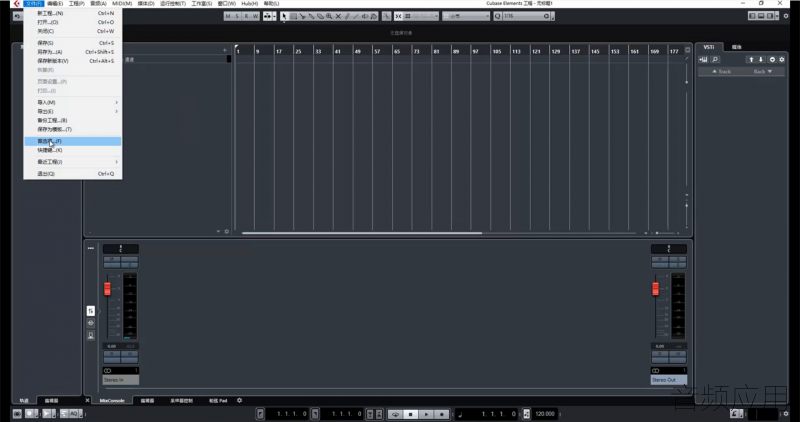800x422 pixels.
Task: Click the Find Instruments magnifier in VSTi
Action: pyautogui.click(x=715, y=59)
